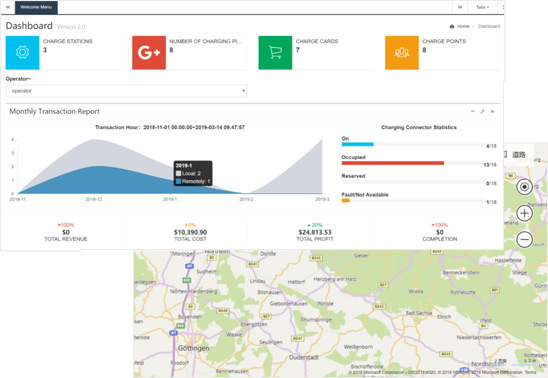Screen dimensions: 548x378
Task: Click the 2018-12 peak on the chart
Action: point(94,140)
